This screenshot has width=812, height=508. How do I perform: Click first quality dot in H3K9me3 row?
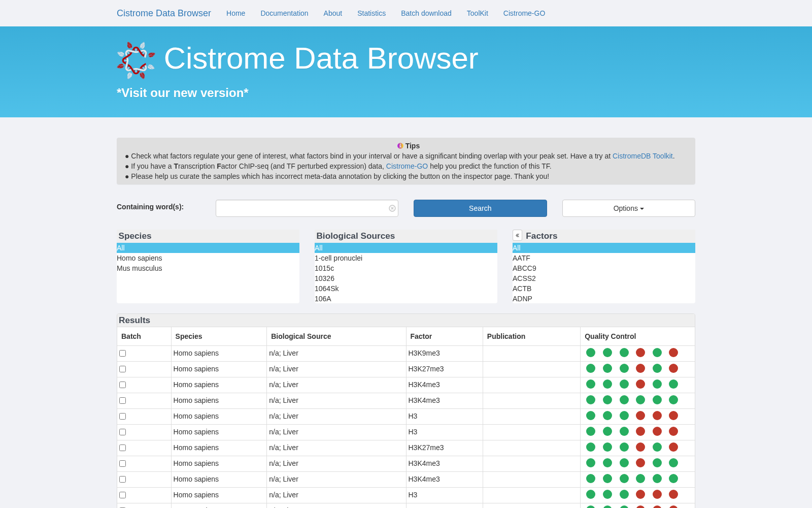tap(591, 353)
